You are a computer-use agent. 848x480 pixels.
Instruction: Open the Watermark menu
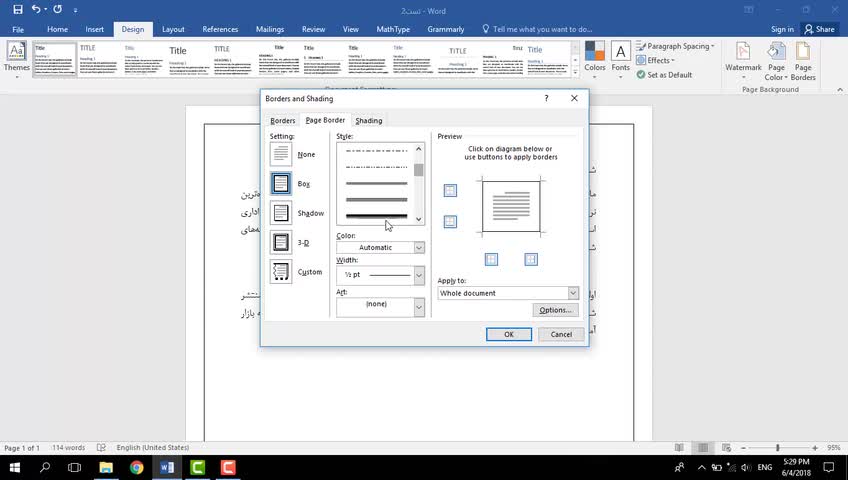tap(743, 61)
